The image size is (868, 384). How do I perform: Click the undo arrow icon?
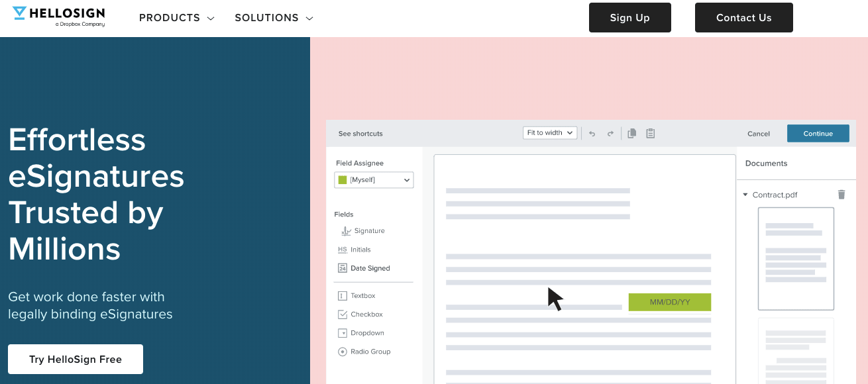592,134
